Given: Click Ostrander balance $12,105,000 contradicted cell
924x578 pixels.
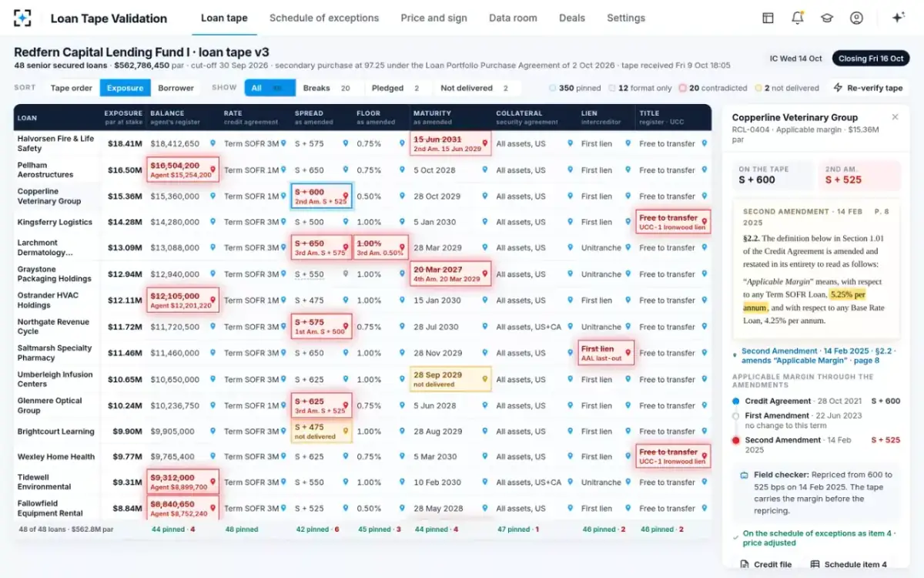Looking at the screenshot, I should click(182, 301).
